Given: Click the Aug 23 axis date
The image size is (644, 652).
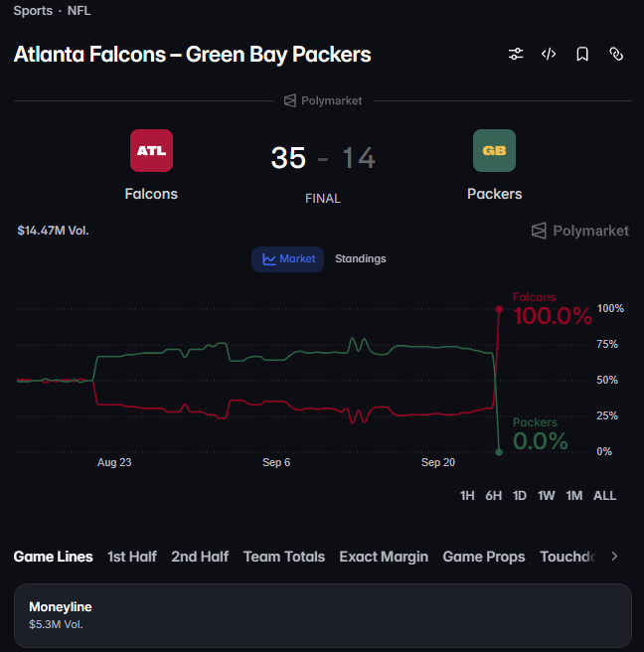Looking at the screenshot, I should pyautogui.click(x=114, y=462).
